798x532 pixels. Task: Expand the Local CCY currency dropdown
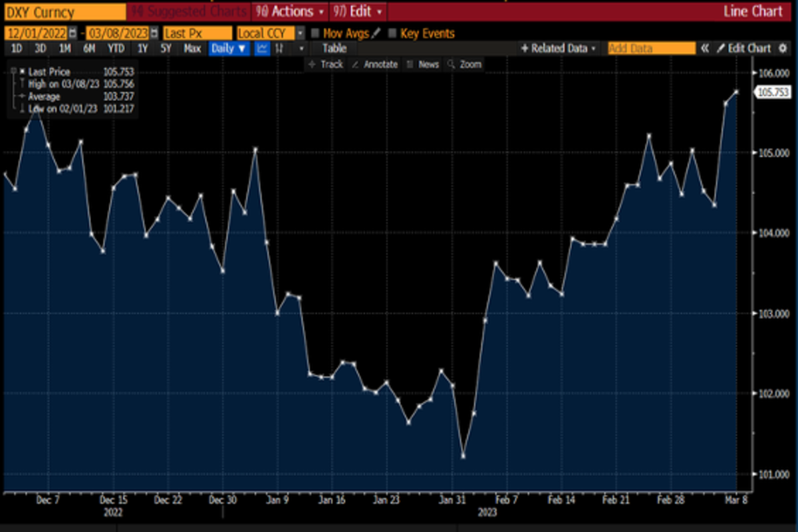coord(300,33)
